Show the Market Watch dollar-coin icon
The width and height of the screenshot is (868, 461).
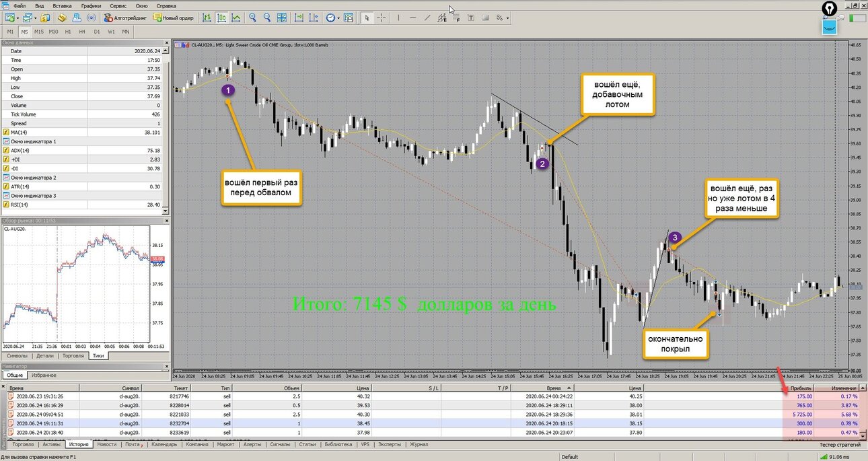44,18
